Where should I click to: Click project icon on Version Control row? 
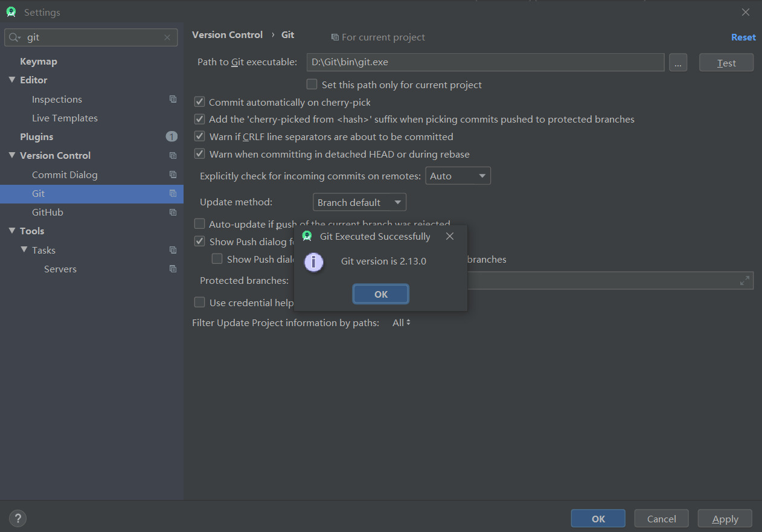click(x=173, y=156)
